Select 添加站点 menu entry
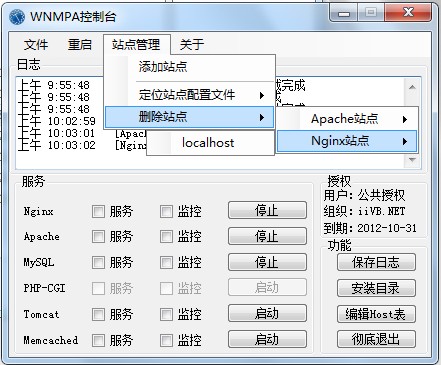441x365 pixels. coord(189,67)
